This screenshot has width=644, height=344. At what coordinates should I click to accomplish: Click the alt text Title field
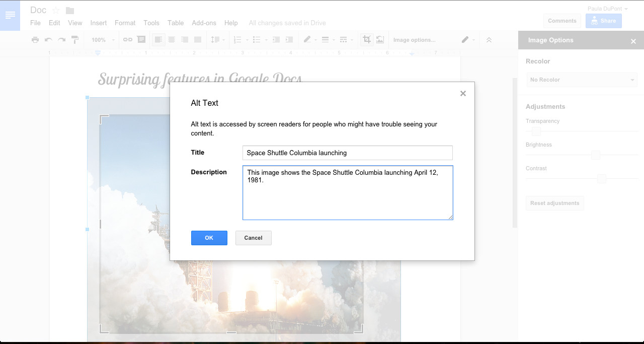click(348, 153)
